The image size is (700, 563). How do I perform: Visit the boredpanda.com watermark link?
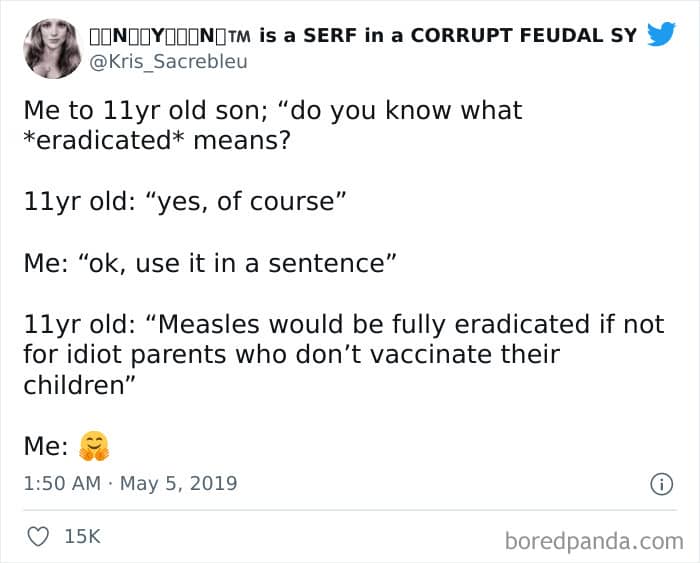coord(594,541)
